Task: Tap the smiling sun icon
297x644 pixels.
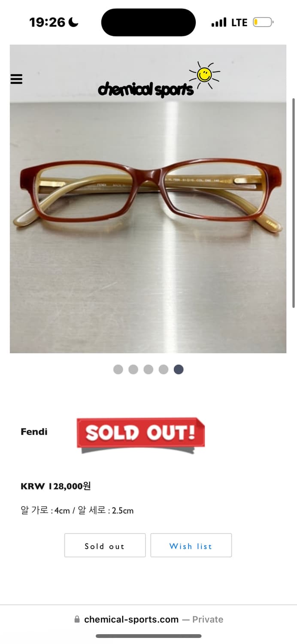Action: click(204, 76)
